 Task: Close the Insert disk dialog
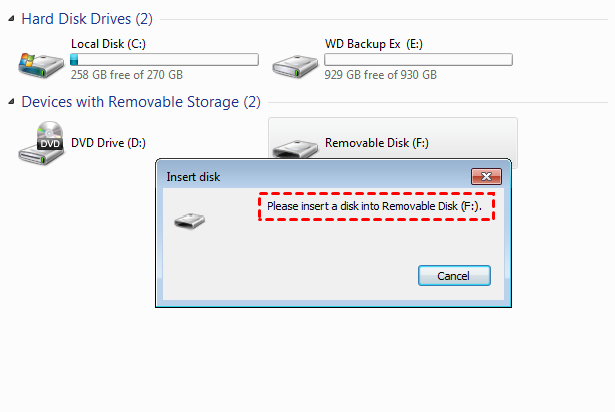pos(487,177)
